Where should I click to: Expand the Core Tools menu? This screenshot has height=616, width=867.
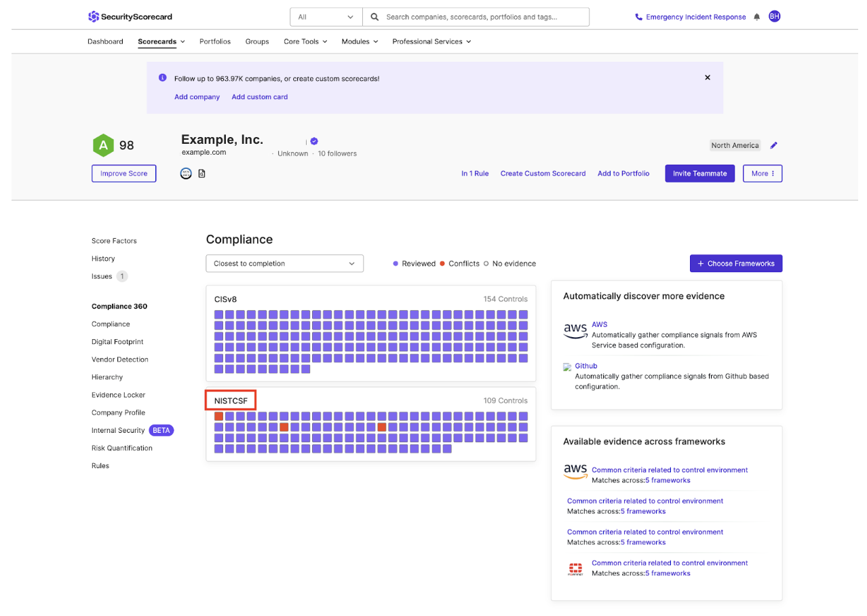[x=305, y=41]
